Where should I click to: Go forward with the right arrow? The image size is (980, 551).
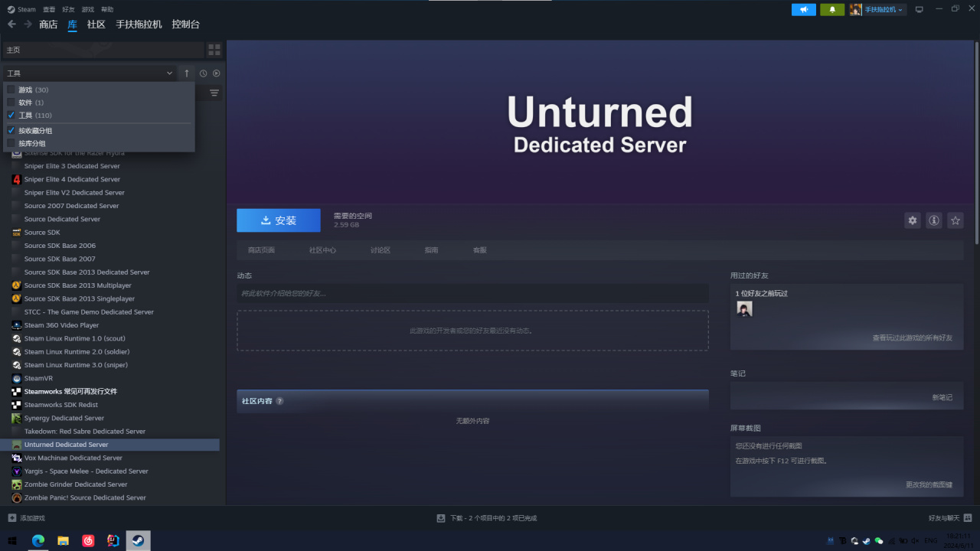pyautogui.click(x=28, y=24)
